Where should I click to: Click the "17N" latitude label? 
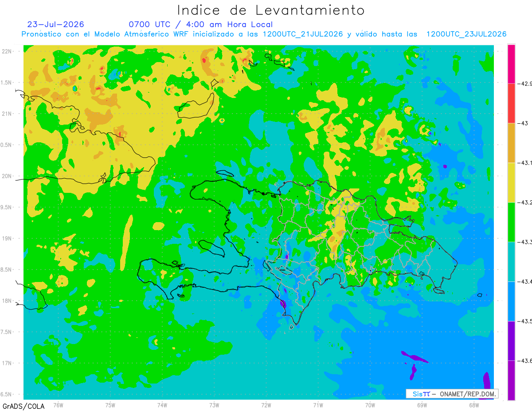point(8,363)
